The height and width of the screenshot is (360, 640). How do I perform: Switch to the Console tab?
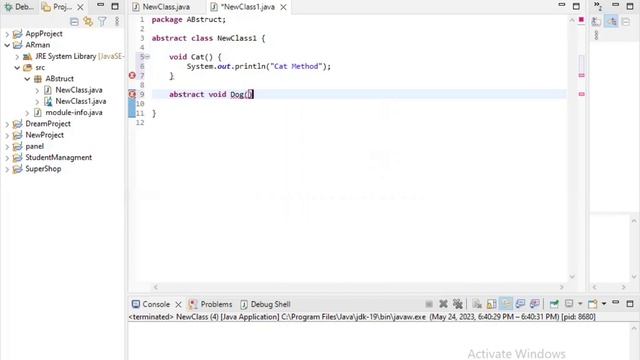[151, 304]
